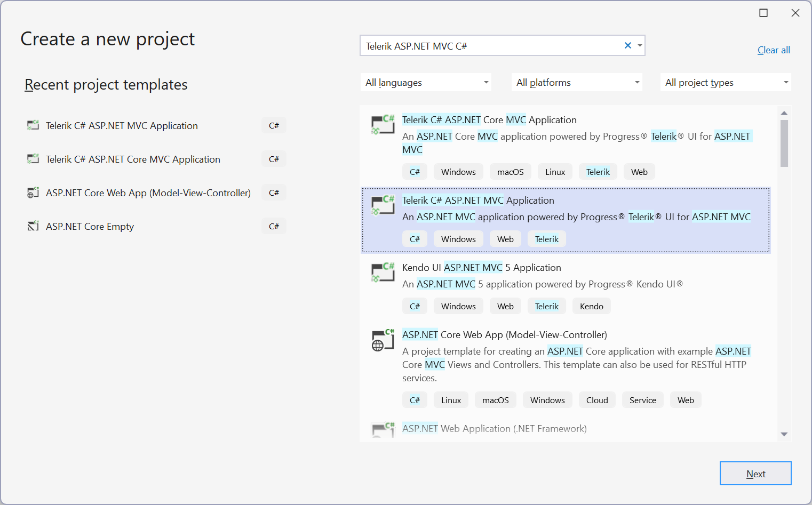Click the Service tag on ASP.NET Core Web App
Screen dimensions: 812x505
(x=642, y=399)
